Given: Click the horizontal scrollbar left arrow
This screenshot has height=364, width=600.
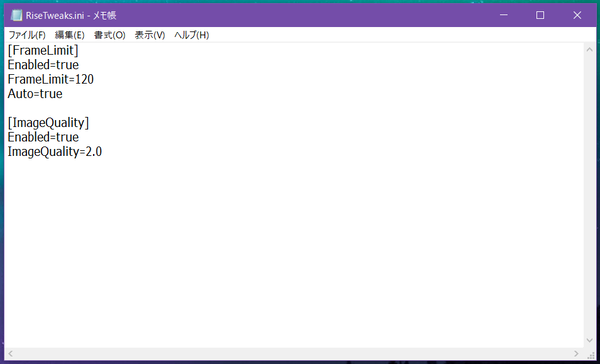Looking at the screenshot, I should click(x=10, y=353).
